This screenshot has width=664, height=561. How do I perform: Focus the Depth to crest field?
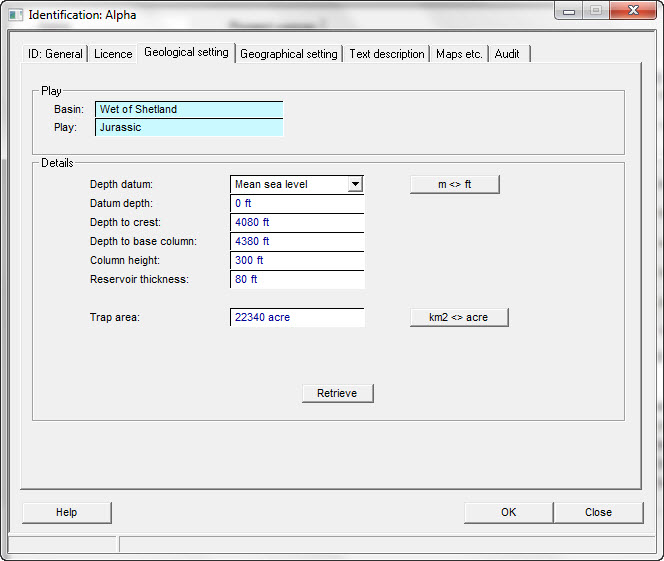click(x=297, y=222)
